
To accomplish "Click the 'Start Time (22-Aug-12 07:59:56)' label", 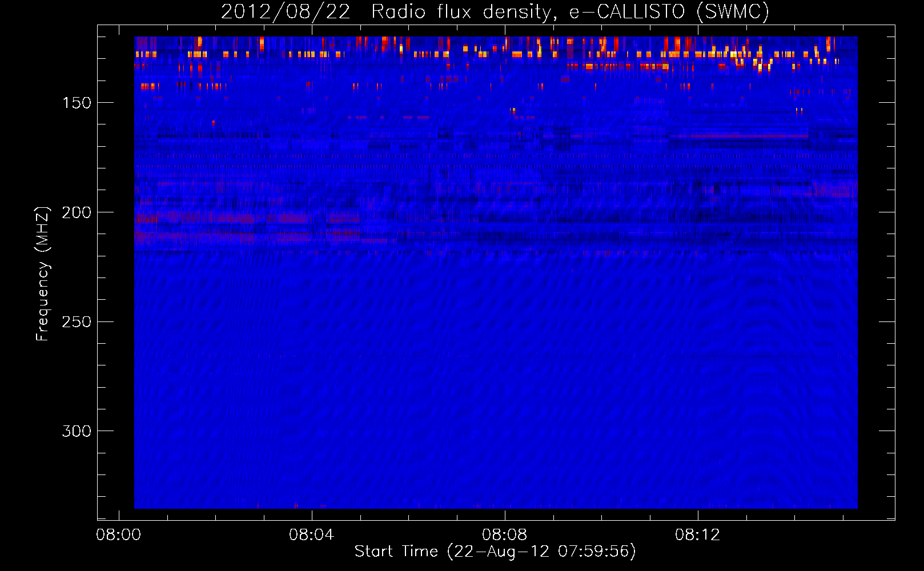I will point(495,552).
